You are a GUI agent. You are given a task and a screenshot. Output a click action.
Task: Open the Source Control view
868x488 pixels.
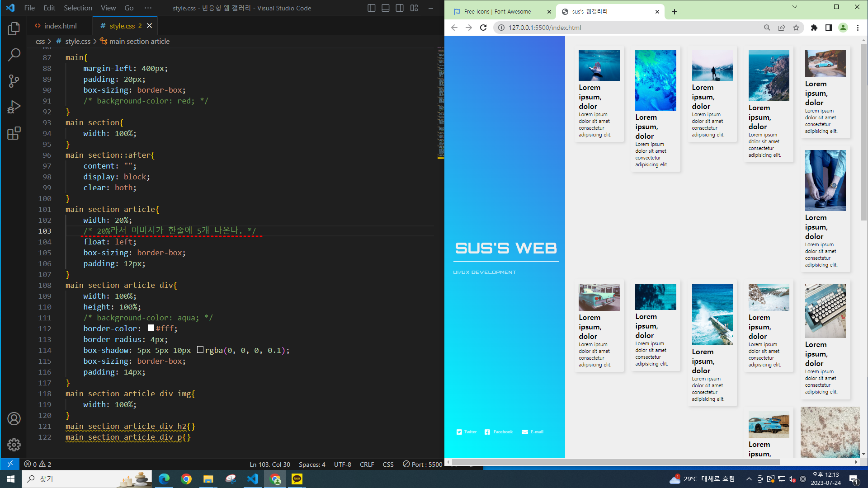tap(14, 81)
